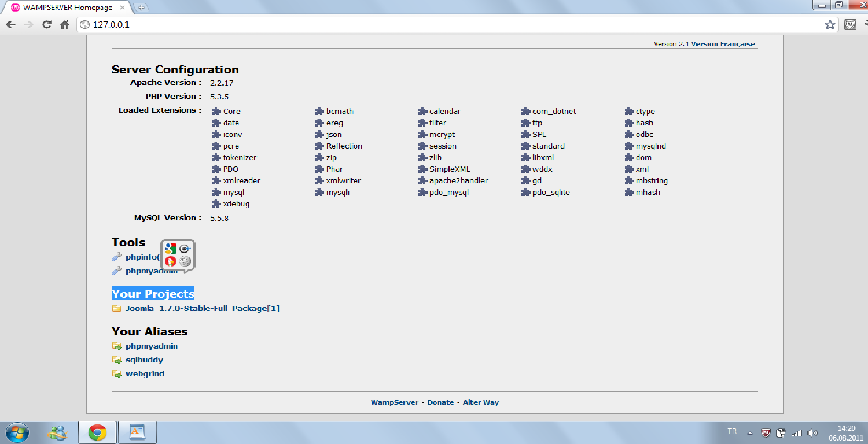
Task: Click the DuckDuckGo icon in the popup
Action: tap(171, 261)
